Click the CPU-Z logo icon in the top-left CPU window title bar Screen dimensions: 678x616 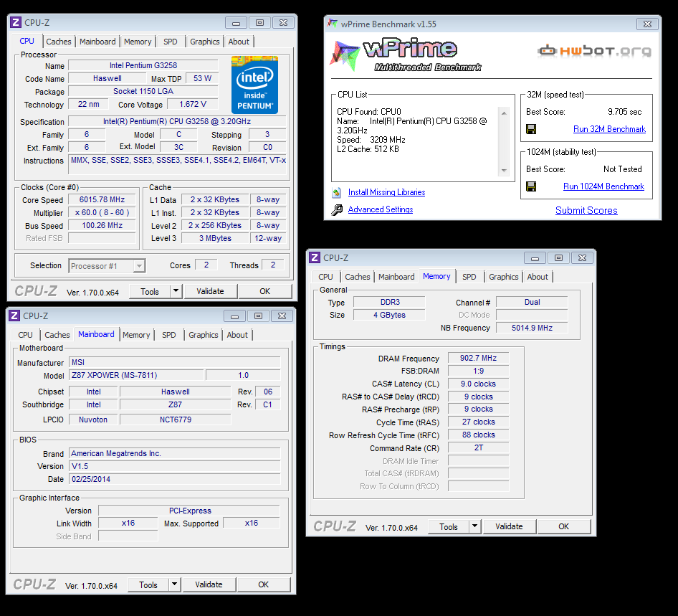pyautogui.click(x=16, y=22)
